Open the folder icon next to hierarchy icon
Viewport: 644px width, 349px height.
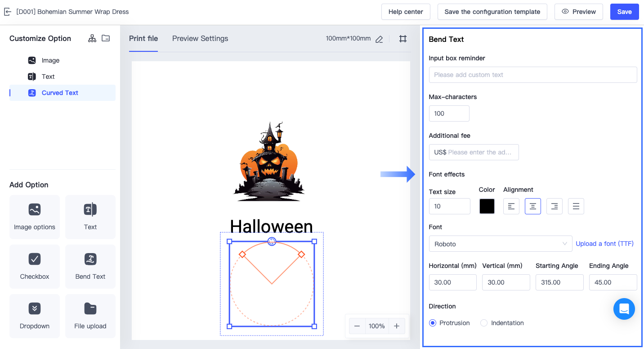click(x=106, y=38)
